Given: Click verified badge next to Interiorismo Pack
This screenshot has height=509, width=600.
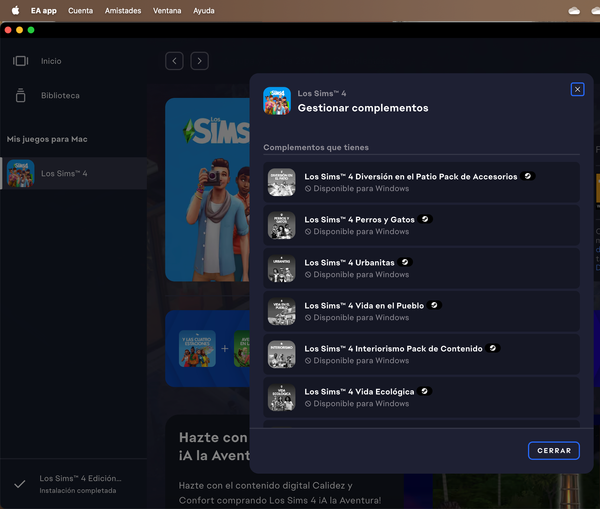Looking at the screenshot, I should (494, 348).
